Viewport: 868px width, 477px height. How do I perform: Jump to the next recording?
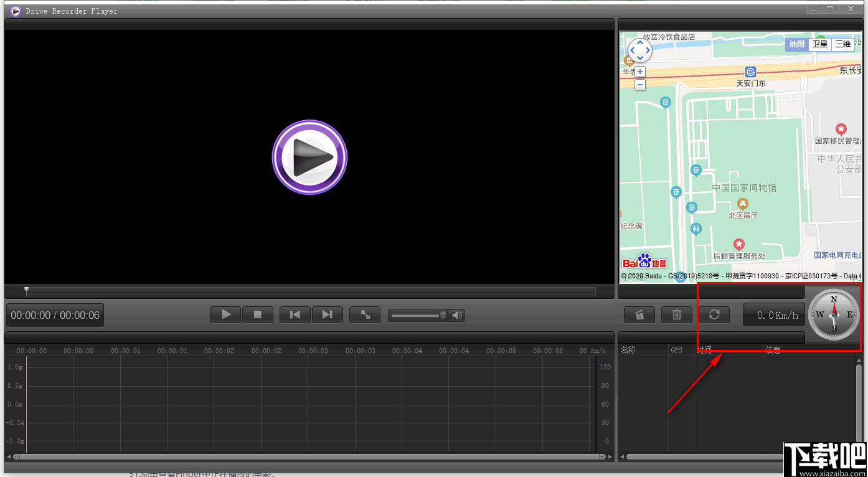pos(327,314)
